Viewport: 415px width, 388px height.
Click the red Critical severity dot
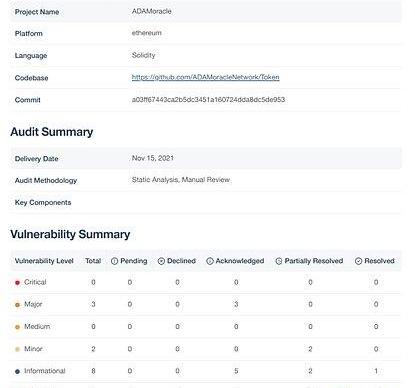18,283
